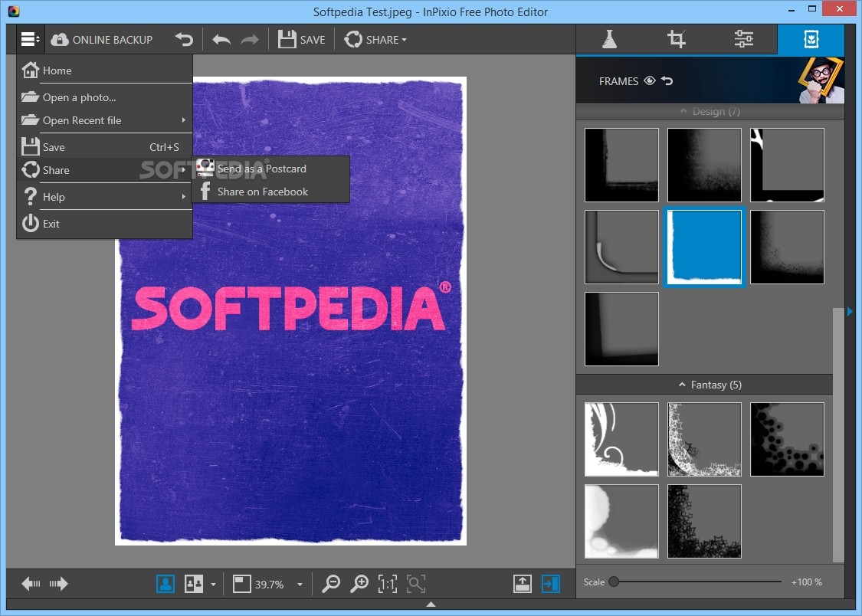This screenshot has width=862, height=616.
Task: Expand the bottom panel using the up arrow
Action: pyautogui.click(x=431, y=605)
